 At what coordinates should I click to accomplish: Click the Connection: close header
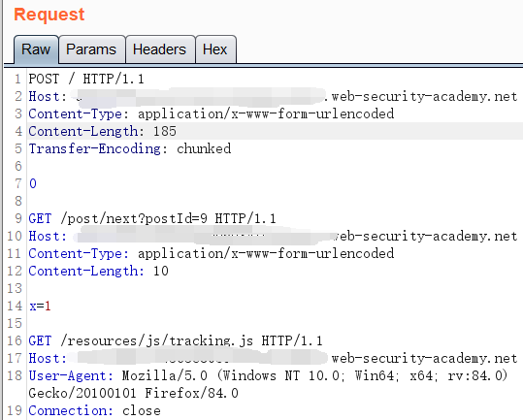pos(95,410)
